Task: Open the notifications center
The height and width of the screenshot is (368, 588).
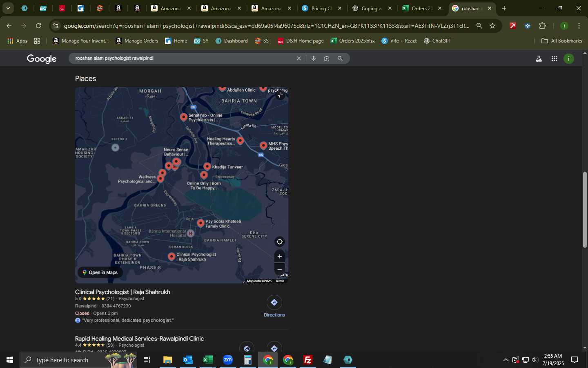Action: click(575, 360)
